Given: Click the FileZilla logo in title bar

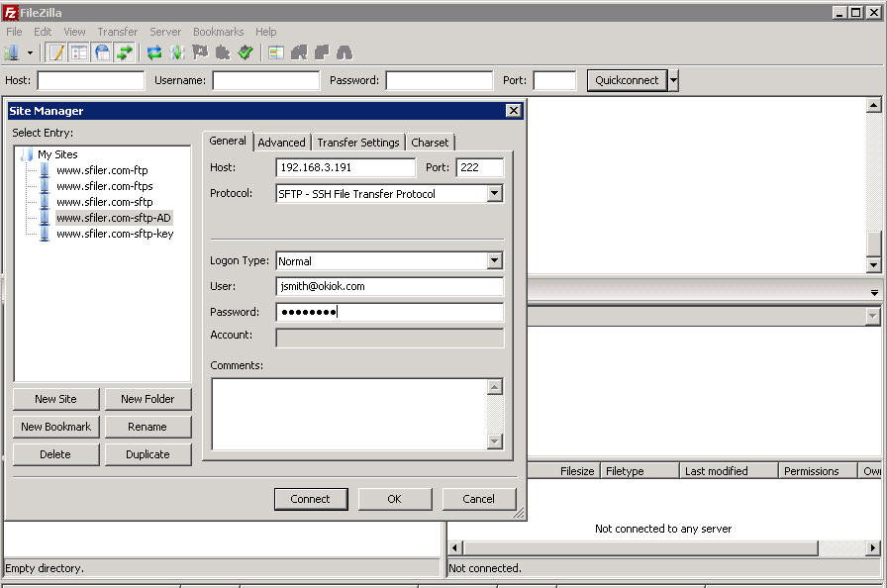Looking at the screenshot, I should tap(10, 12).
